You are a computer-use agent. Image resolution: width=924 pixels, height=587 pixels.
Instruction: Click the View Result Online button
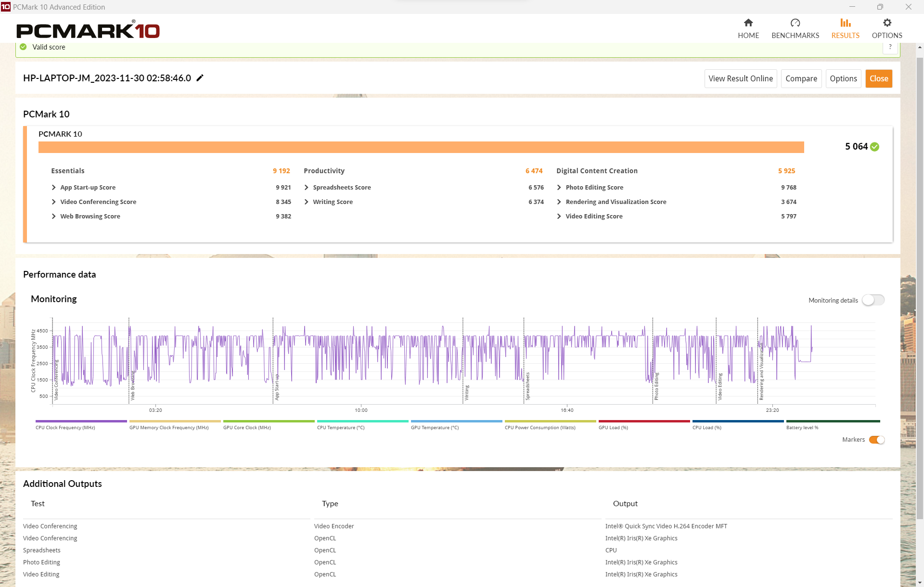741,79
